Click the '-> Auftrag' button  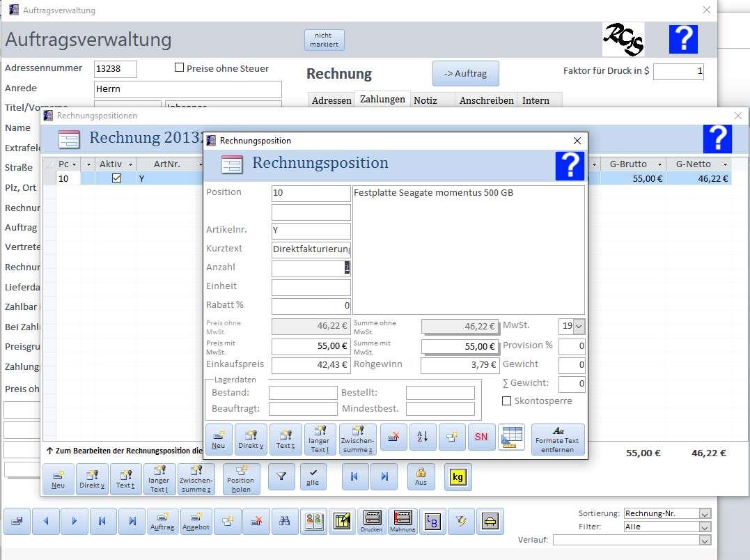point(465,74)
